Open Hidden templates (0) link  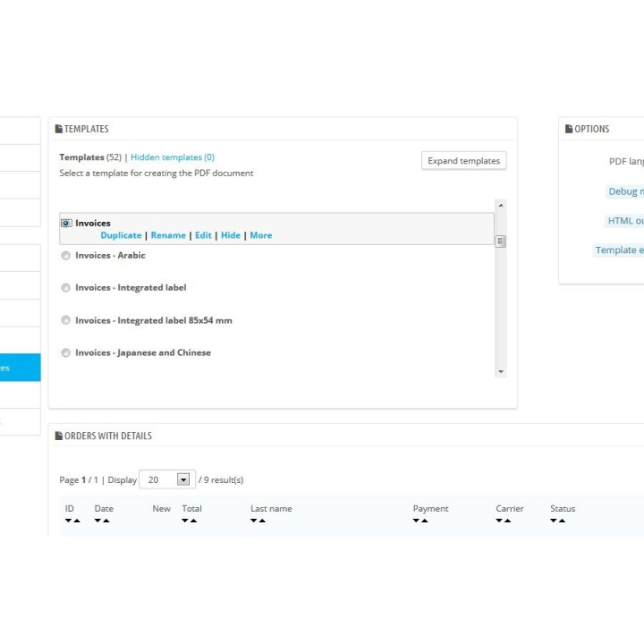point(173,157)
